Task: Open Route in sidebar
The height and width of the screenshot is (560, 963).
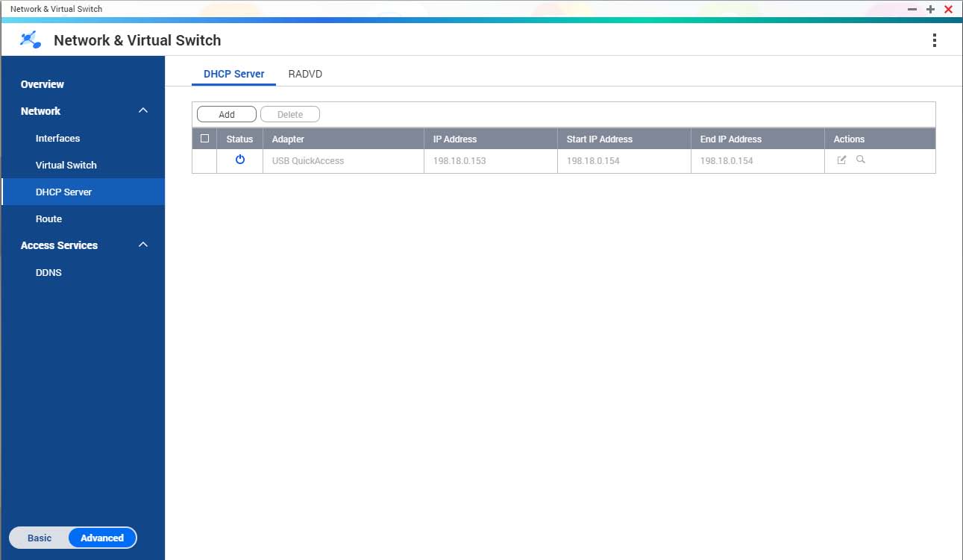Action: (x=48, y=218)
